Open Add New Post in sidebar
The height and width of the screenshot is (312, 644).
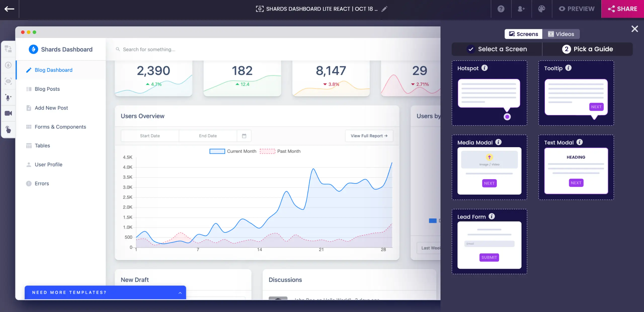[x=61, y=108]
